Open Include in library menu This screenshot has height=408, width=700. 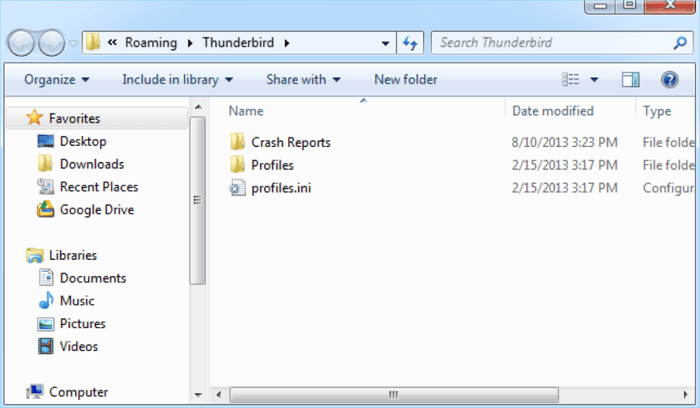[x=178, y=79]
